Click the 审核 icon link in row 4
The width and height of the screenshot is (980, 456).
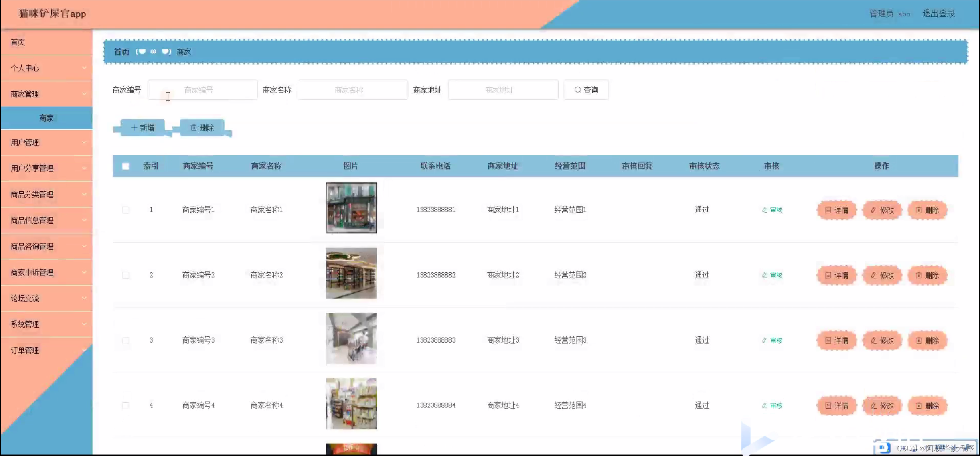(772, 405)
